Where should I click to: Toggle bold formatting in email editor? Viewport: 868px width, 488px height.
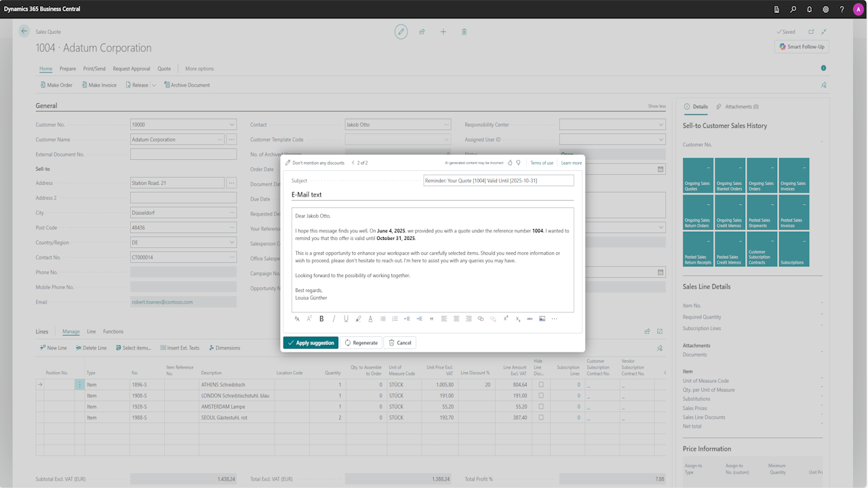pos(321,319)
